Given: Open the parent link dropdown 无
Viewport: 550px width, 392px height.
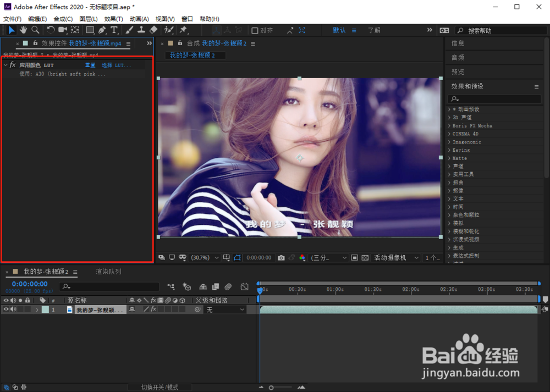Looking at the screenshot, I should tap(225, 310).
